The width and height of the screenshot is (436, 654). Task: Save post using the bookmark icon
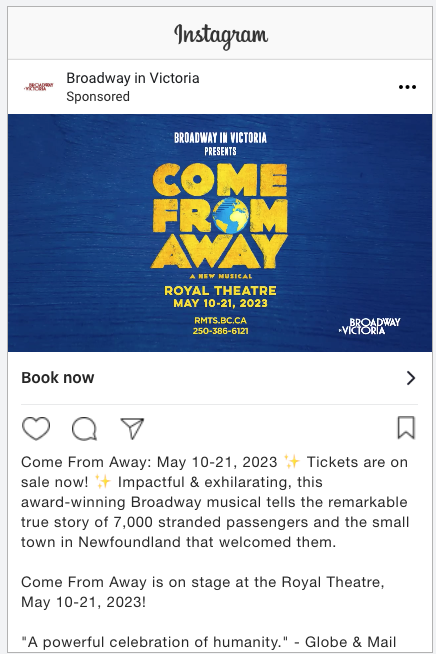[406, 428]
